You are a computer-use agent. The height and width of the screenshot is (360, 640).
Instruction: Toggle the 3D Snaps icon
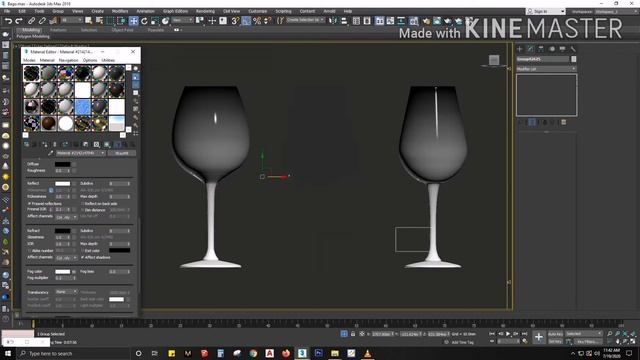point(235,21)
